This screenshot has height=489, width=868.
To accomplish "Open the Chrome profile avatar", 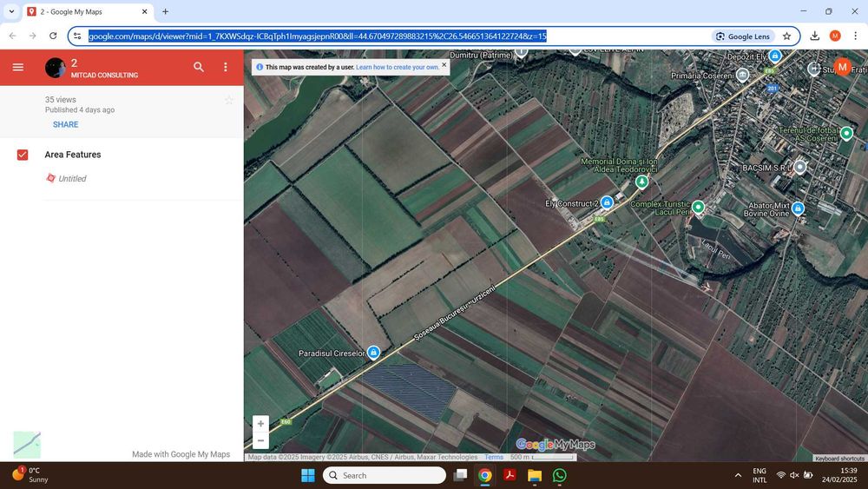I will click(835, 36).
